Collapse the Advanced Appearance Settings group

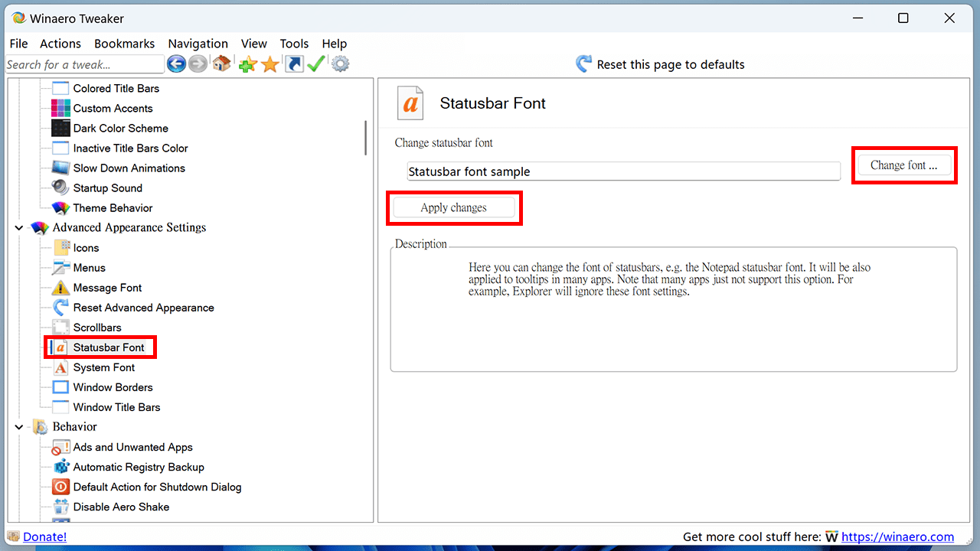tap(19, 228)
